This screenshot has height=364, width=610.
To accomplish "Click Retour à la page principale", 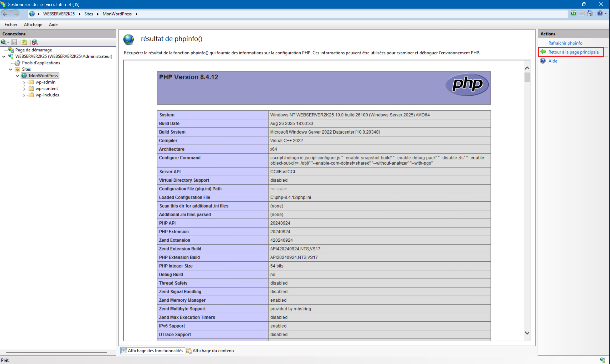I will click(573, 52).
